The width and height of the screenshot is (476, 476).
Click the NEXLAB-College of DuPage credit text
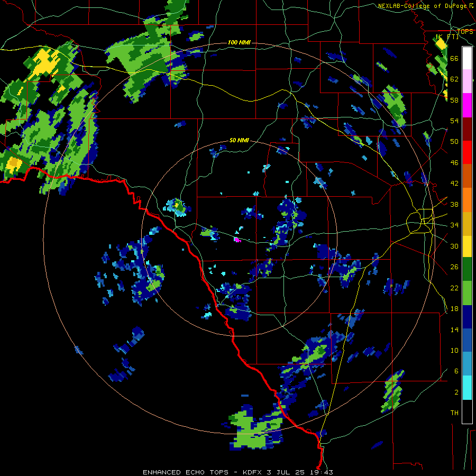pyautogui.click(x=424, y=6)
